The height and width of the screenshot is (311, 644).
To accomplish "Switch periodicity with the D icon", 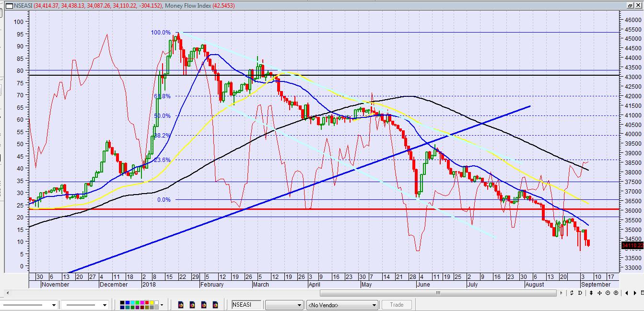I will click(580, 293).
